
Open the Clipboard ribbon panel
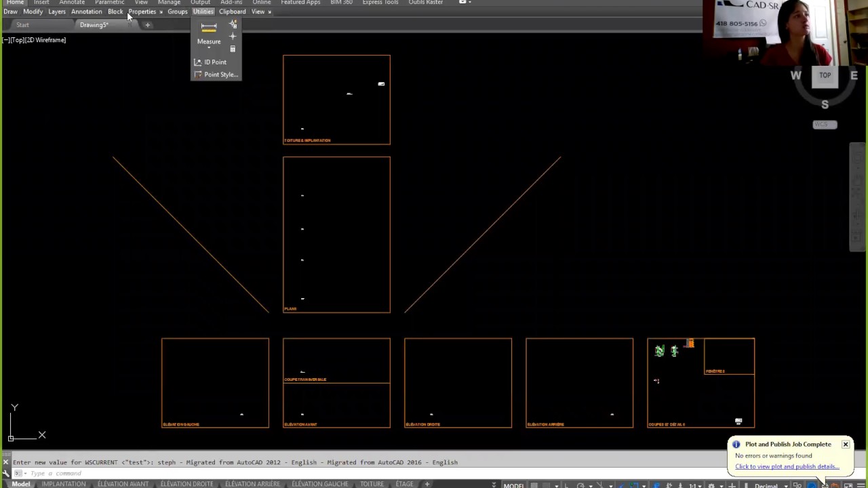[233, 12]
